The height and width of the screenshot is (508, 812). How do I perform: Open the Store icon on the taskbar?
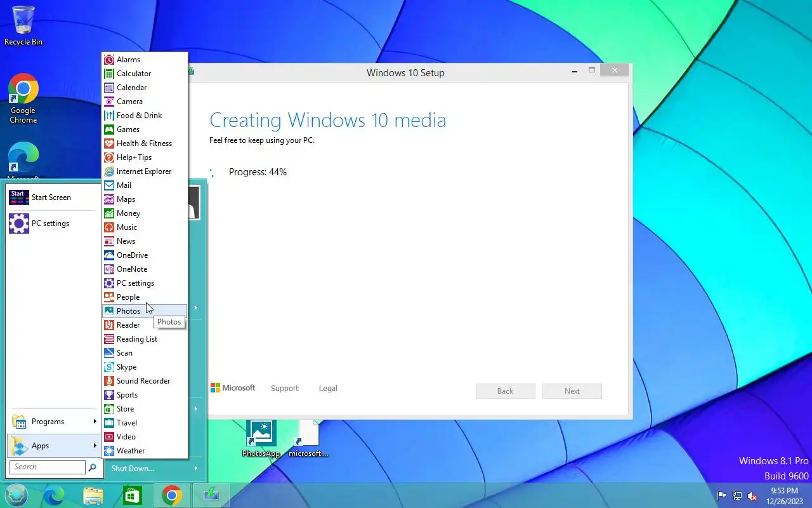[x=132, y=495]
